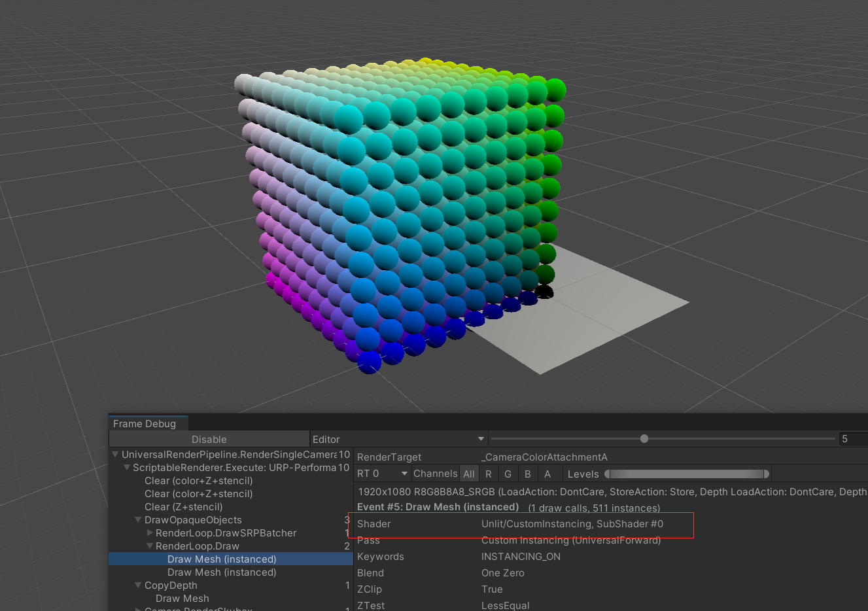Open the RT 0 render target dropdown
The width and height of the screenshot is (868, 611).
(x=382, y=473)
